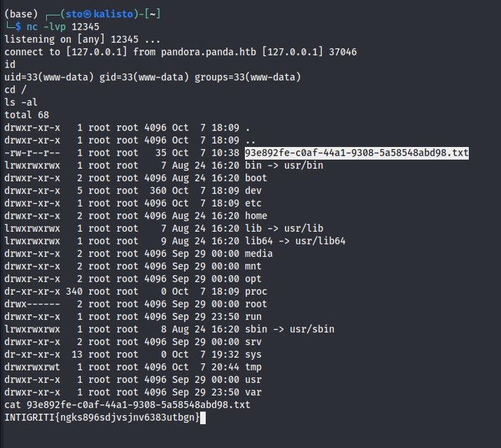
Task: Click the "lib64 -> usr/lib64" symlink entry
Action: [x=295, y=241]
